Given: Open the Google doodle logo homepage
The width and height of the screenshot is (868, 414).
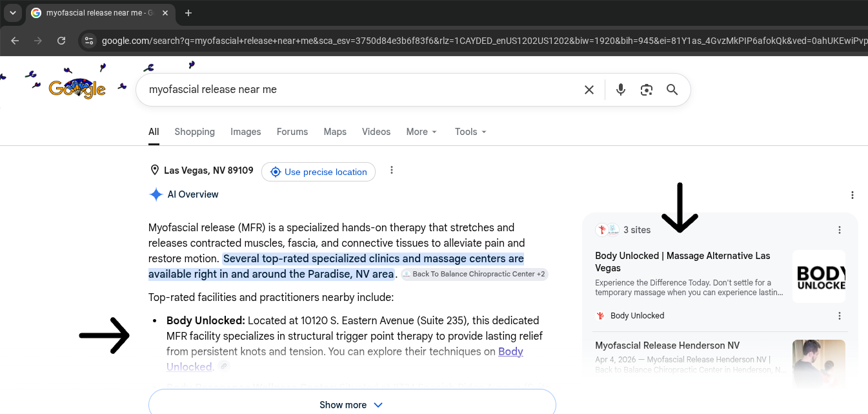Looking at the screenshot, I should pyautogui.click(x=77, y=88).
